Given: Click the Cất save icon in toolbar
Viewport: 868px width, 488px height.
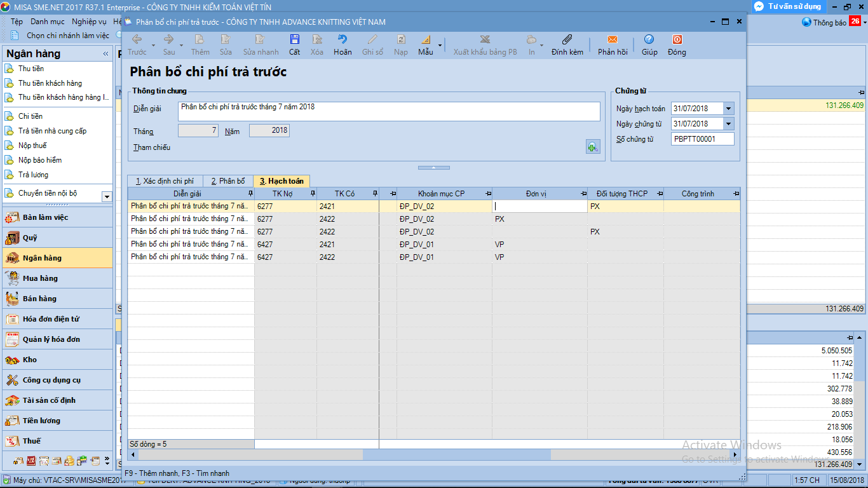Looking at the screenshot, I should pyautogui.click(x=294, y=39).
